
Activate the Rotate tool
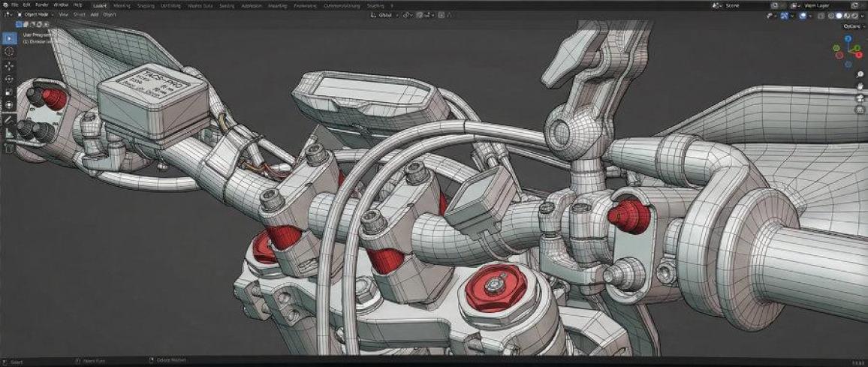click(x=9, y=79)
